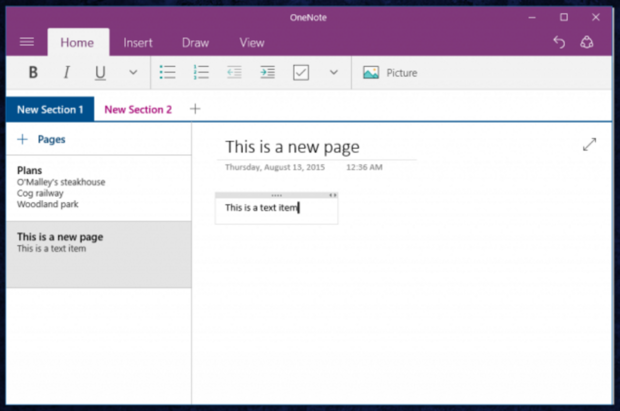Insert a Picture from the ribbon
Viewport: 620px width, 411px height.
(x=390, y=73)
